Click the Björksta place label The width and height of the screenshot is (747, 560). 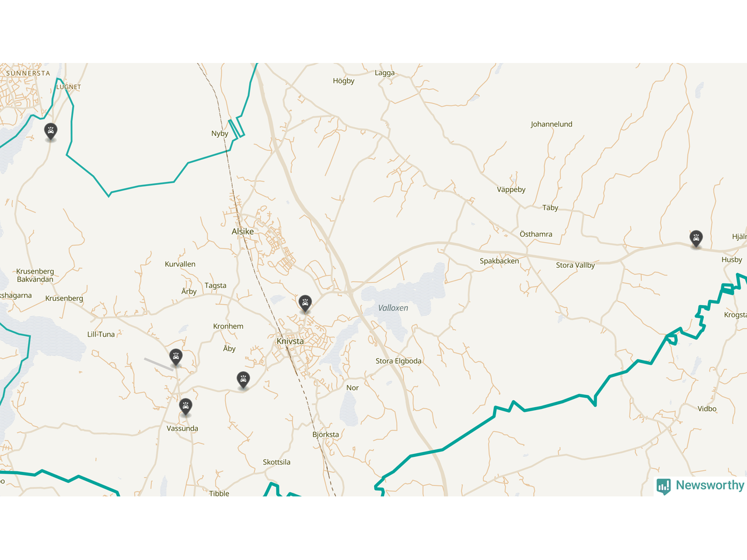click(x=326, y=435)
